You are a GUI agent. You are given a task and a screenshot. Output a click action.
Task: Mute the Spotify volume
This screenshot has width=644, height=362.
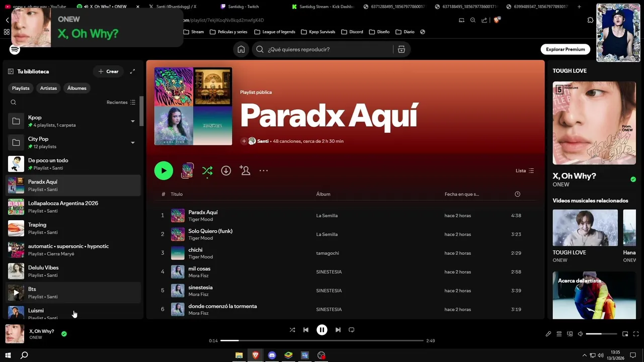click(x=581, y=334)
